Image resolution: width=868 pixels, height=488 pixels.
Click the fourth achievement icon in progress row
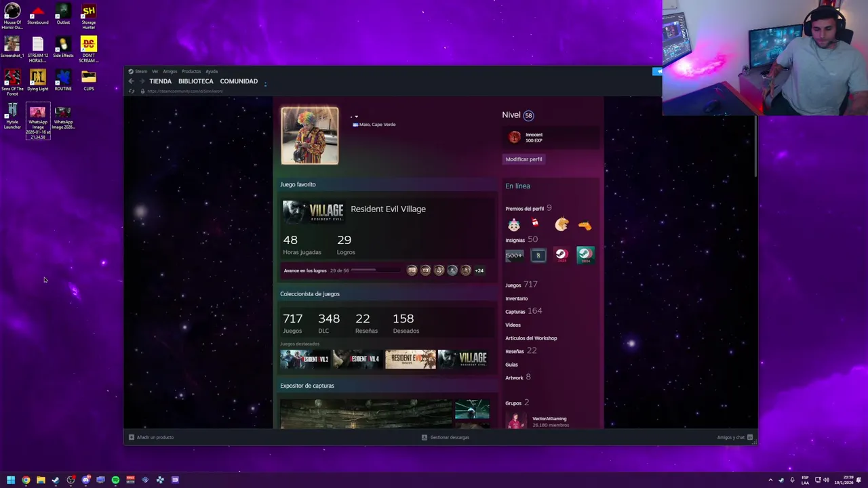pos(452,270)
